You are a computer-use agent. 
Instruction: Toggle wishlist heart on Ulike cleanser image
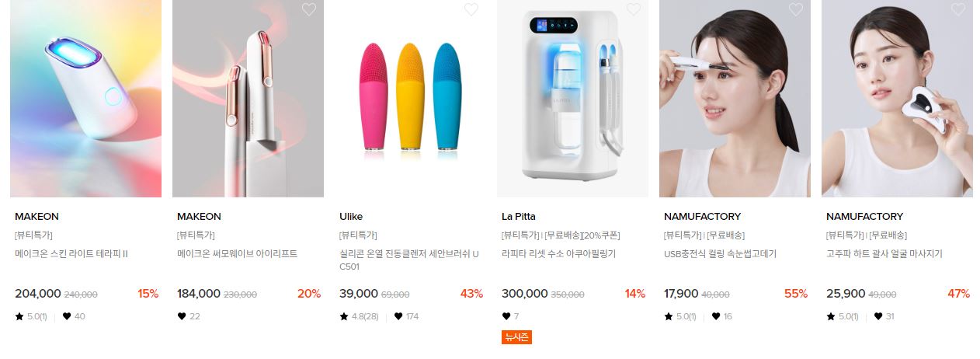point(471,9)
